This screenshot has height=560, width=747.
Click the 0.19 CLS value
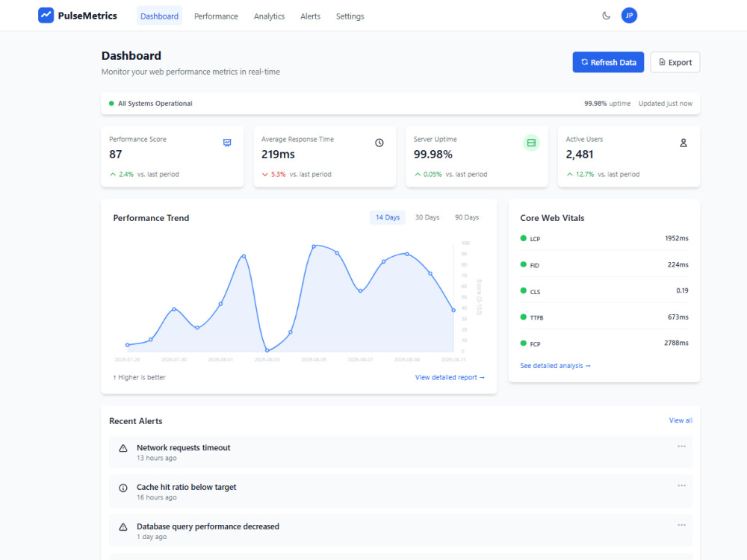[682, 290]
